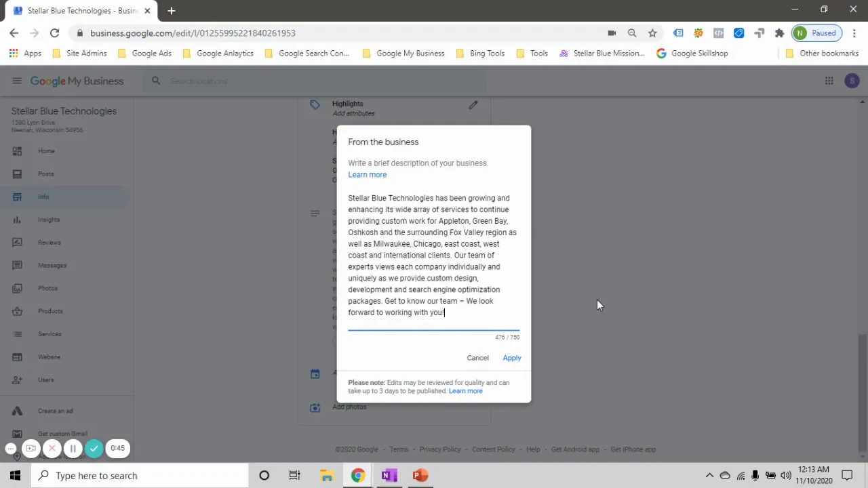Click the Highlights edit pencil icon
The image size is (868, 488).
[473, 105]
